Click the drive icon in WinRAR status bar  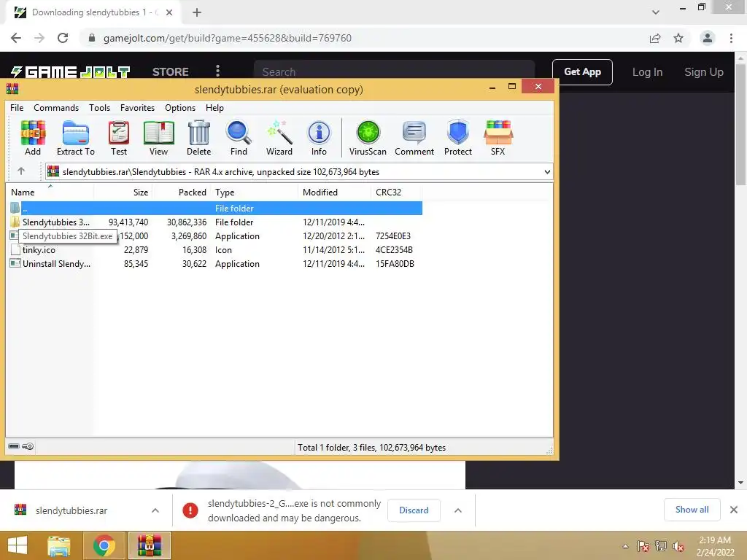pos(14,446)
